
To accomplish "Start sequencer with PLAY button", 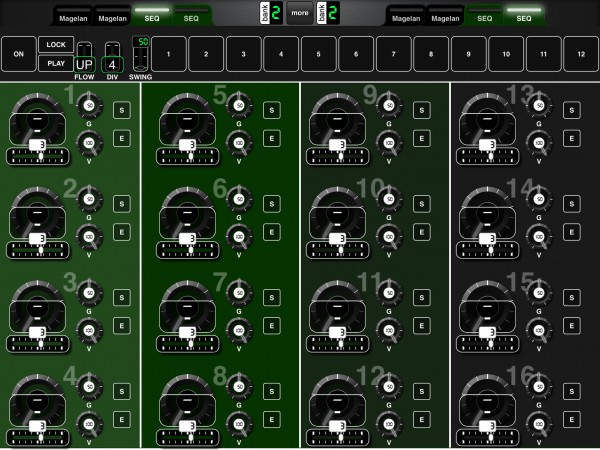I will point(56,64).
